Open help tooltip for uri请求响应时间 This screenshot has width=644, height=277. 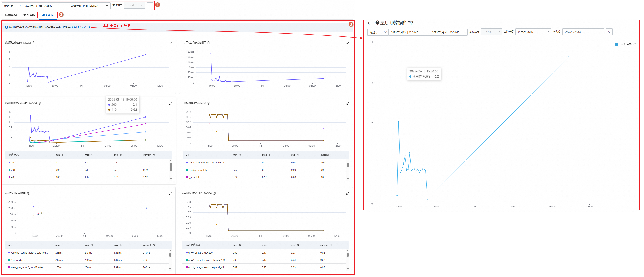tap(29, 193)
